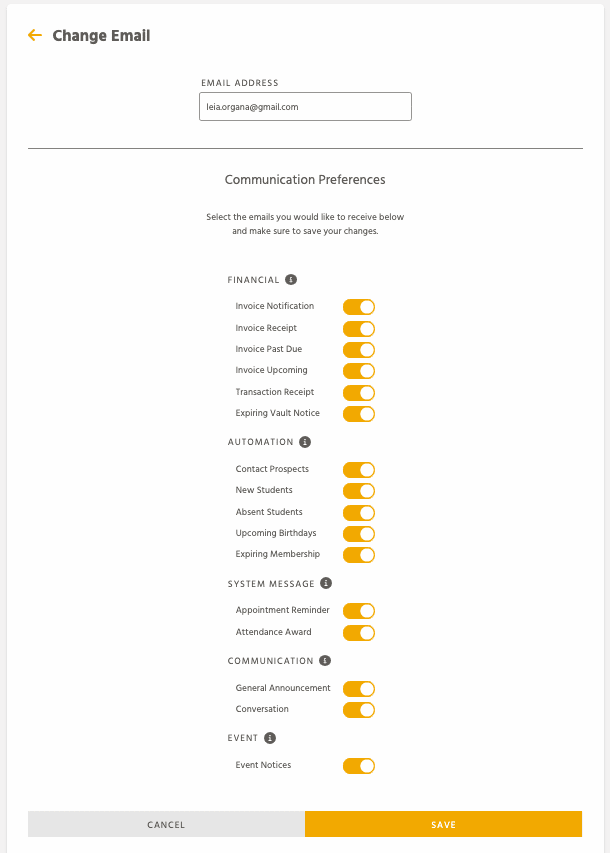Turn off Absent Students emails

(359, 512)
